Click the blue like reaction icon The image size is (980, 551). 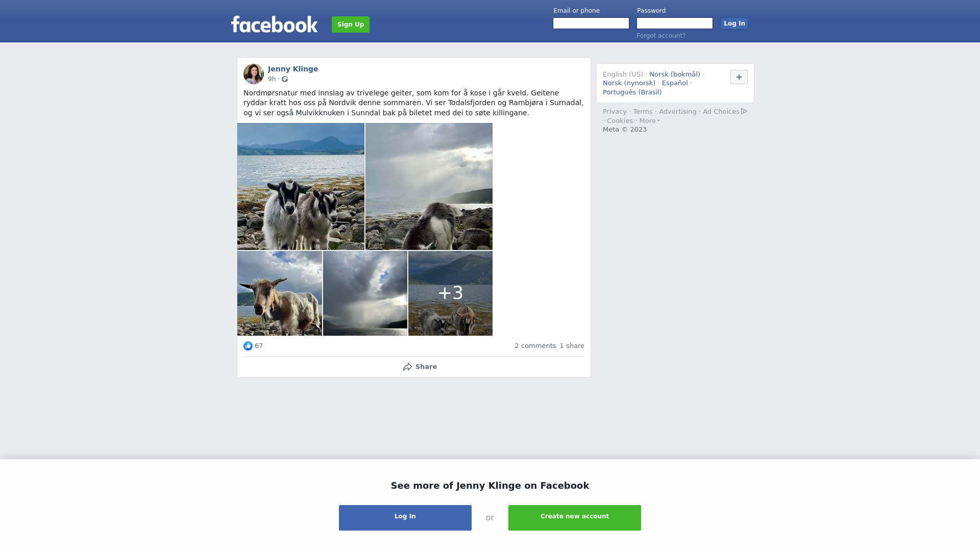248,346
